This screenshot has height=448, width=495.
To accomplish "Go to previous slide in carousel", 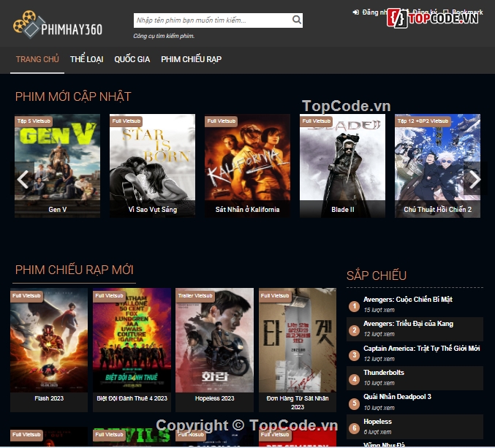I will coord(23,179).
